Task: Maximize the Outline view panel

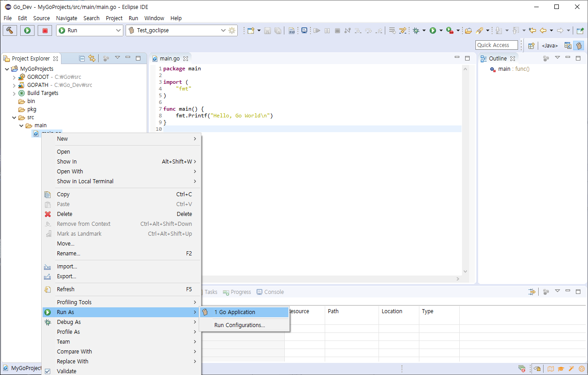Action: [578, 58]
